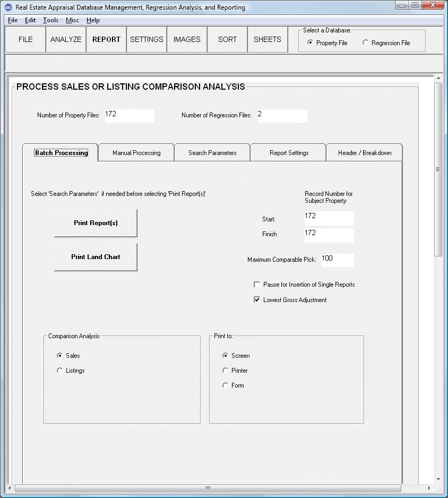
Task: Select the SETTINGS toolbar button
Action: 147,40
